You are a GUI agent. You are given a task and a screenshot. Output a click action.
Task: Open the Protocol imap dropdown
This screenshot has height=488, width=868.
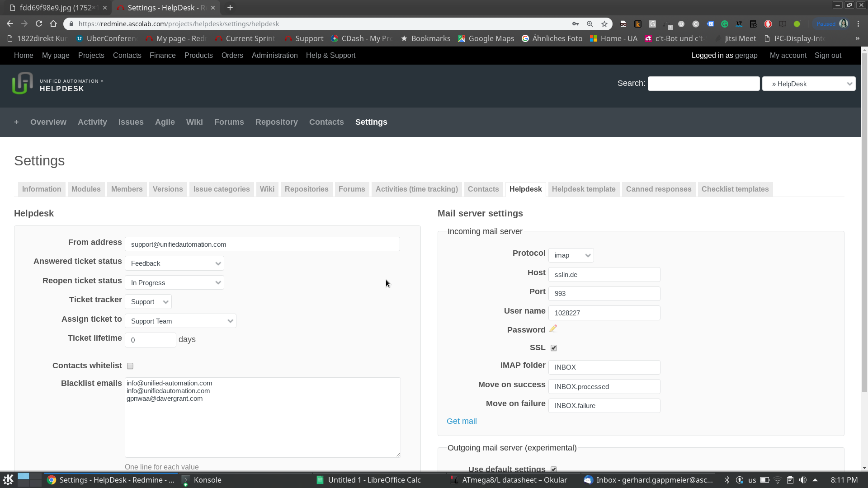(571, 255)
